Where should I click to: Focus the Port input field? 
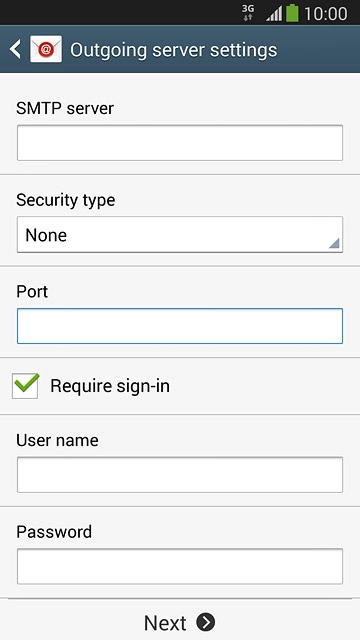[180, 326]
